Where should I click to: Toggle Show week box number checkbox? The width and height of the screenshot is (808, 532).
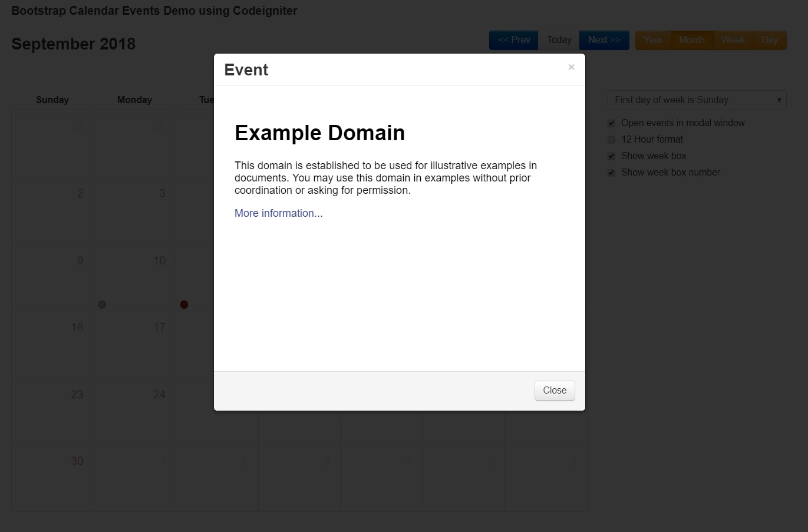[611, 173]
